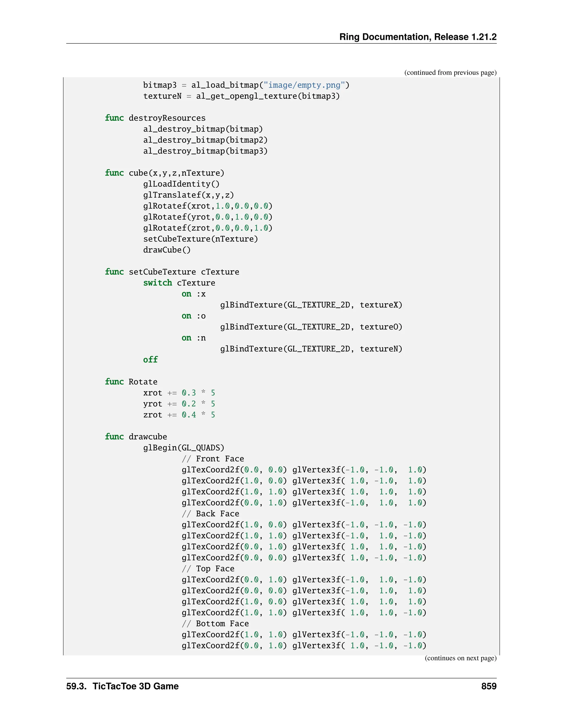Click the 'continued from previous page' note

450,73
